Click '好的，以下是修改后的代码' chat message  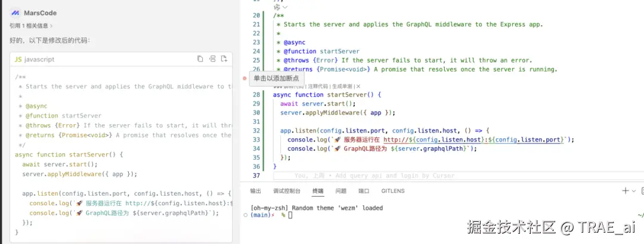click(49, 40)
